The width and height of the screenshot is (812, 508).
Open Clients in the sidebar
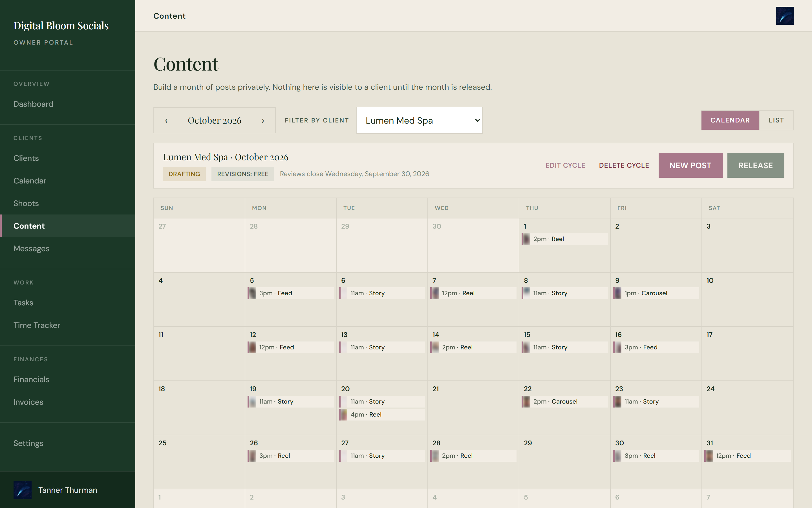click(x=67, y=158)
